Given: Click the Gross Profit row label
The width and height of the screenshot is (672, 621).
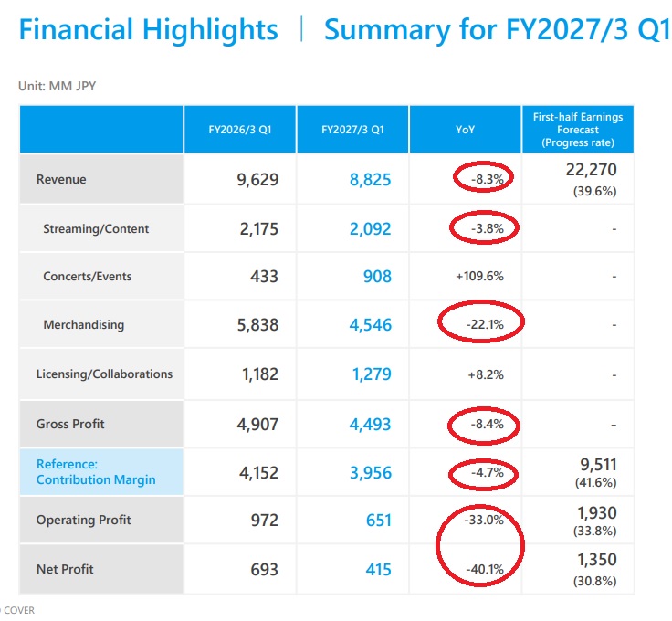Looking at the screenshot, I should point(70,424).
